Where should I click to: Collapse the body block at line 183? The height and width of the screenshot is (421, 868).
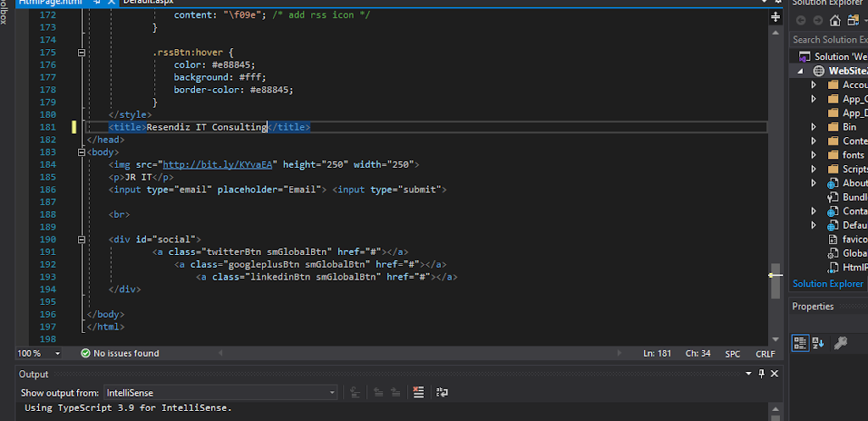click(x=81, y=152)
